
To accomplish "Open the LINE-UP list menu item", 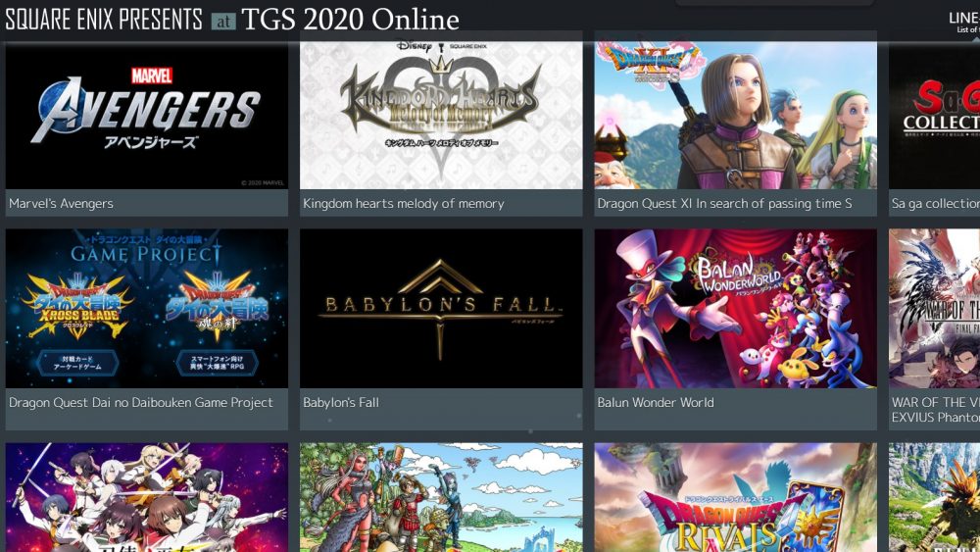I will pyautogui.click(x=964, y=22).
